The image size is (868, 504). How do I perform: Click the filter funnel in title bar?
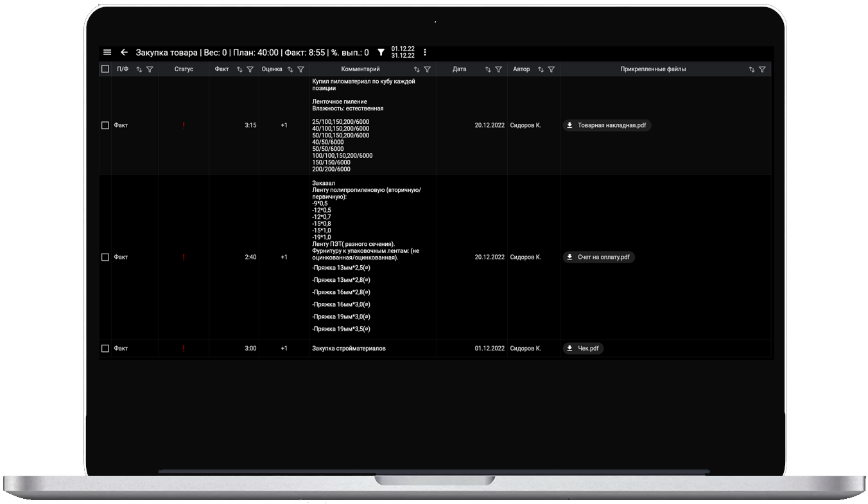381,53
